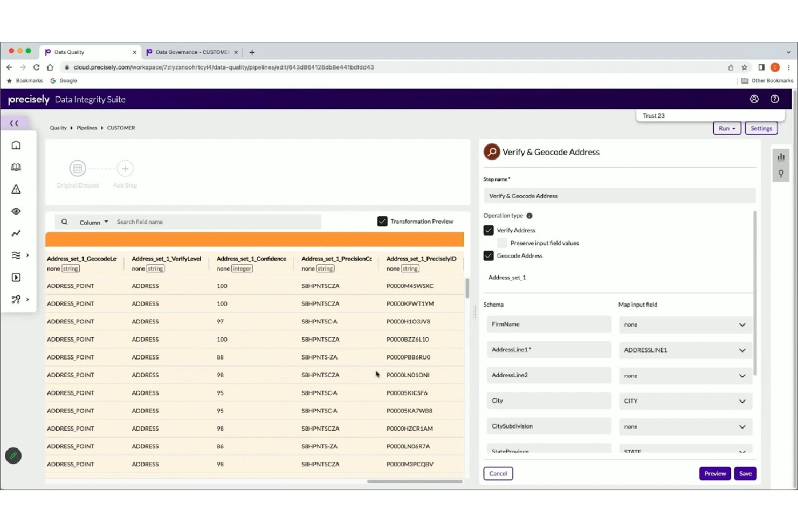
Task: Open the CitySubdivision map input field dropdown
Action: tap(685, 426)
